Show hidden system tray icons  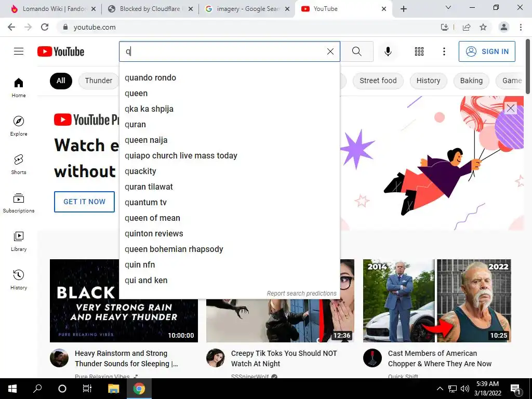[x=440, y=389]
